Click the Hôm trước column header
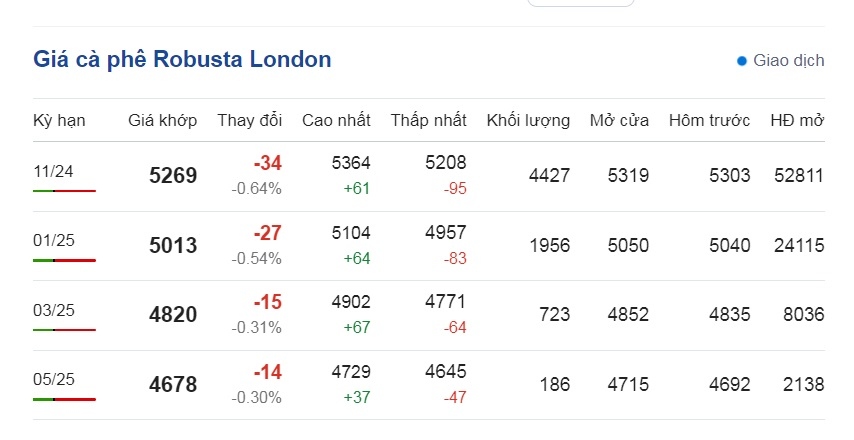Viewport: 854px width, 440px height. pyautogui.click(x=709, y=120)
